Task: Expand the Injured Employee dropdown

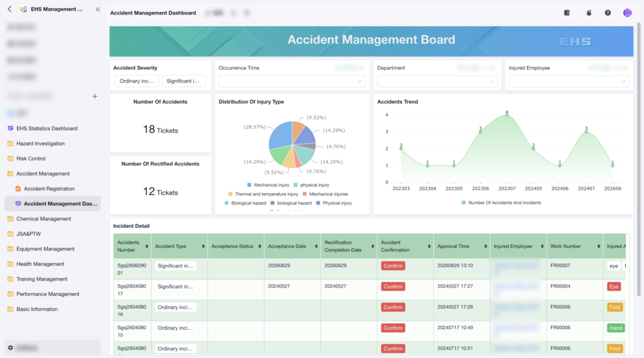Action: pyautogui.click(x=569, y=81)
